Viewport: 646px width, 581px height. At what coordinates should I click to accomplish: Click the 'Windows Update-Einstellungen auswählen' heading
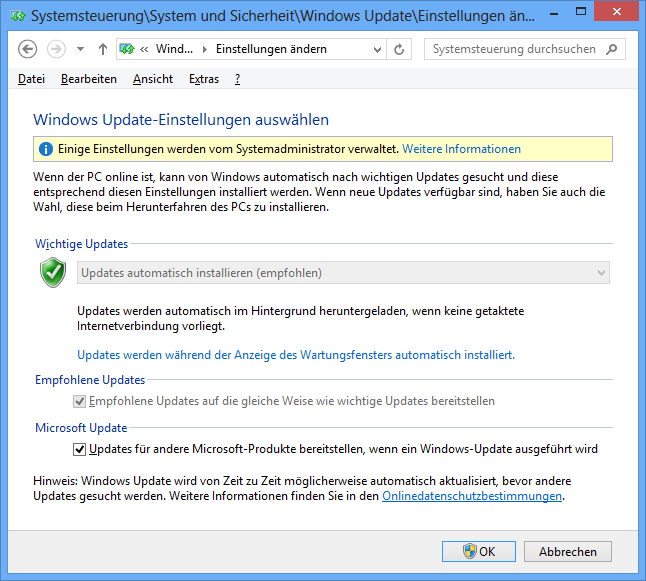[x=181, y=119]
